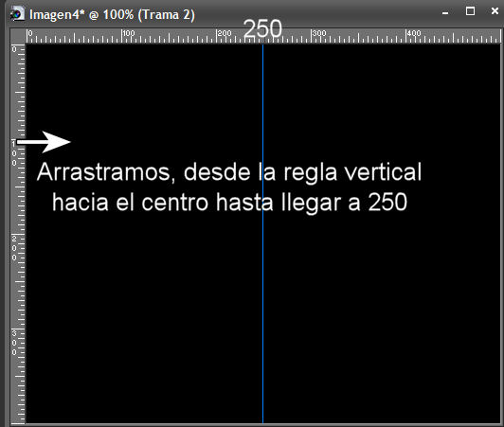This screenshot has width=504, height=427.
Task: Click the white right-pointing arrow
Action: point(44,142)
